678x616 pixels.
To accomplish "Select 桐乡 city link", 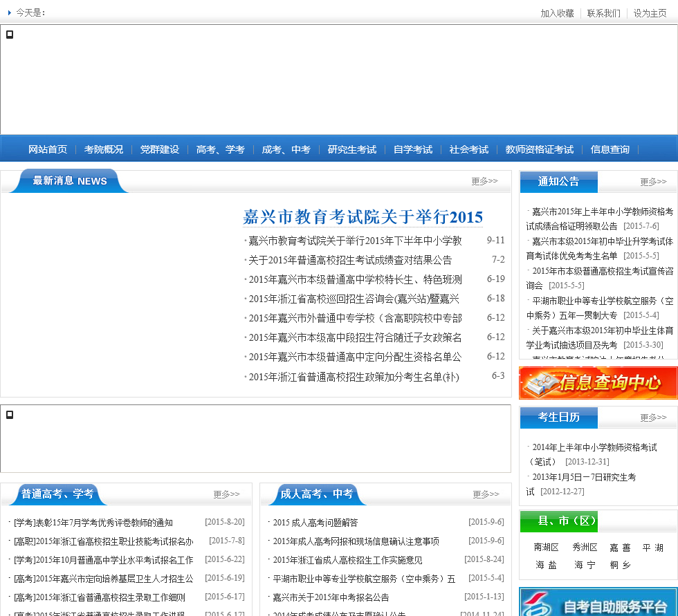I will [620, 565].
